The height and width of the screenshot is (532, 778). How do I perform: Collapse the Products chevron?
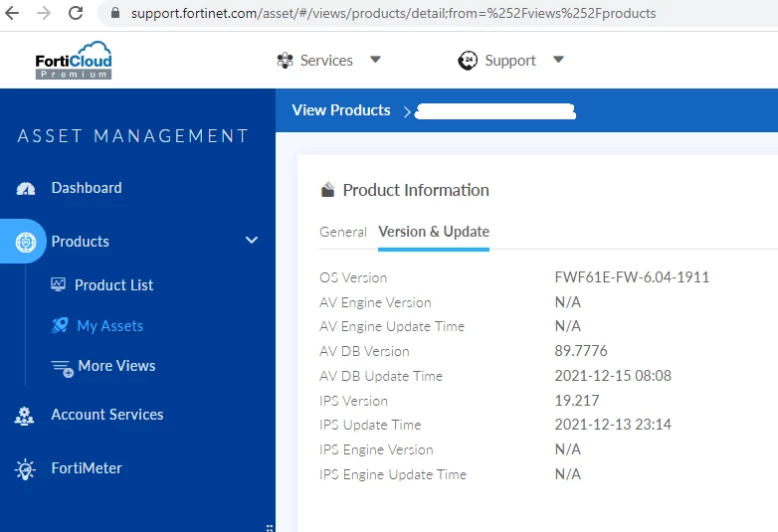click(252, 240)
